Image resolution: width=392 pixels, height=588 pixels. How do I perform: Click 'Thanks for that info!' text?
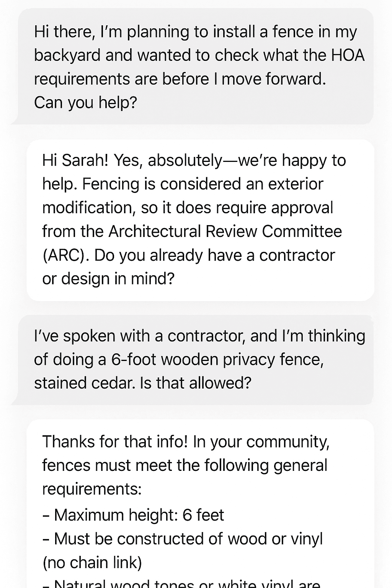point(115,441)
